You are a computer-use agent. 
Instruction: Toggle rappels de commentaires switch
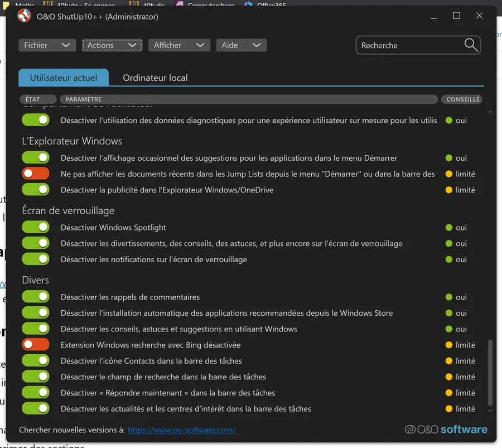coord(36,297)
